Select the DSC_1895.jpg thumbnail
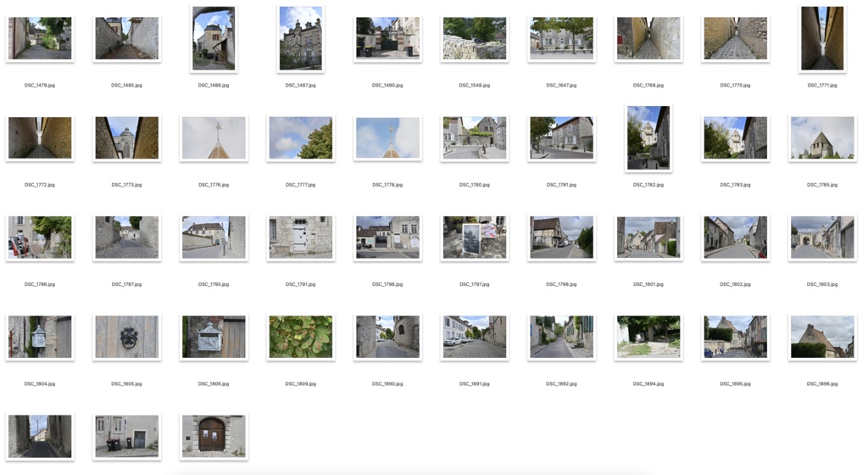This screenshot has height=475, width=868. (x=735, y=337)
